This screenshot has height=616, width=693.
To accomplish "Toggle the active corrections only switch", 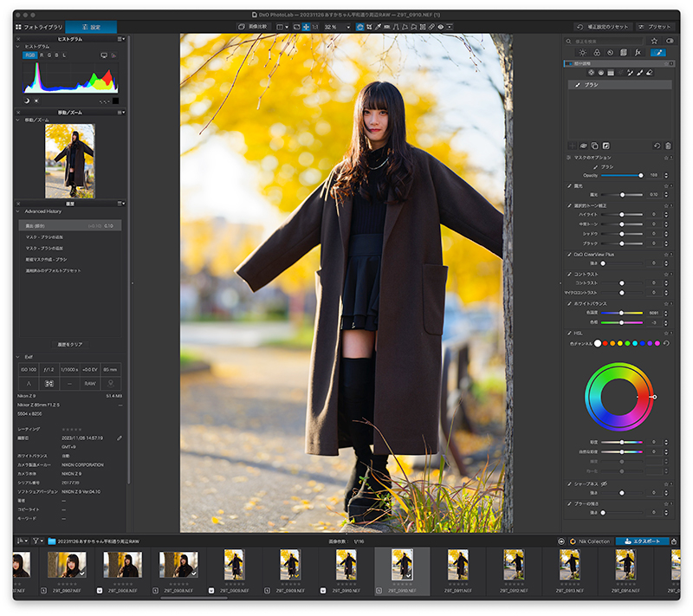I will coord(670,41).
